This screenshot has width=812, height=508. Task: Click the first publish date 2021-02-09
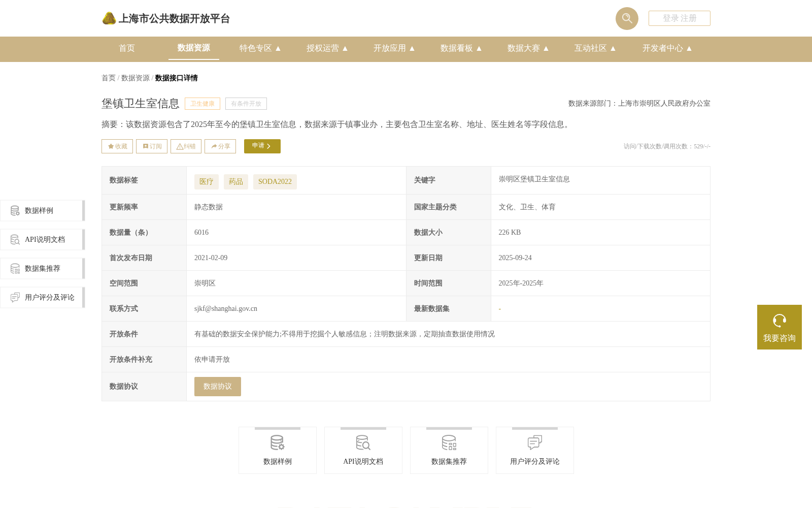211,258
